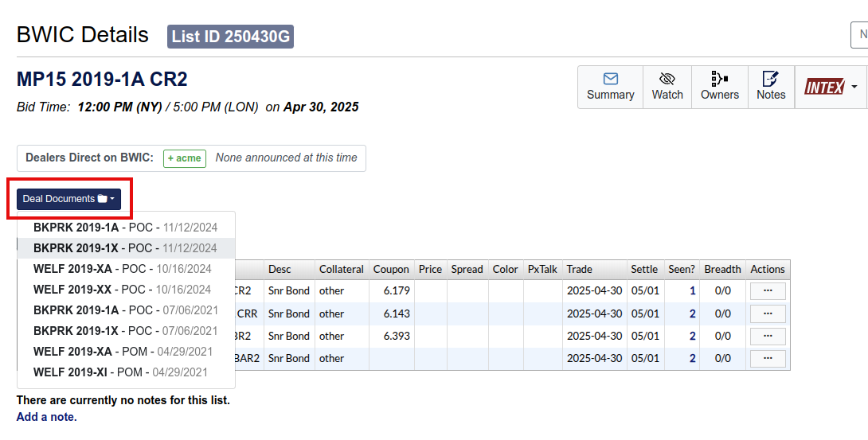Expand the INTEX dropdown caret
The width and height of the screenshot is (868, 440).
point(854,86)
